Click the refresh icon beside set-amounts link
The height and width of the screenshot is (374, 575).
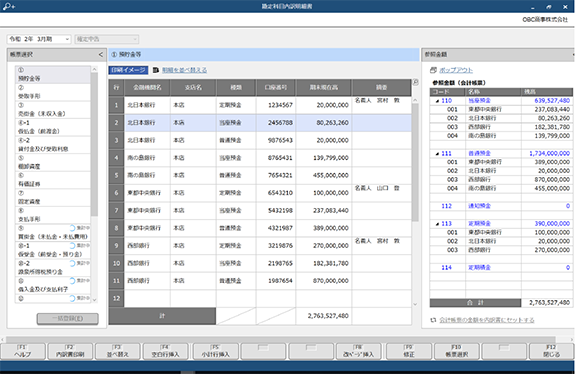(x=433, y=320)
